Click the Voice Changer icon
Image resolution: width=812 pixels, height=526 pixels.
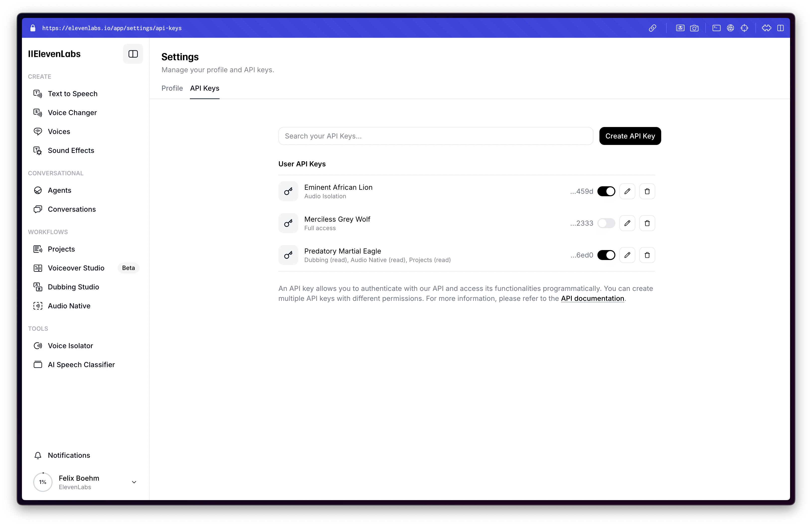tap(38, 112)
